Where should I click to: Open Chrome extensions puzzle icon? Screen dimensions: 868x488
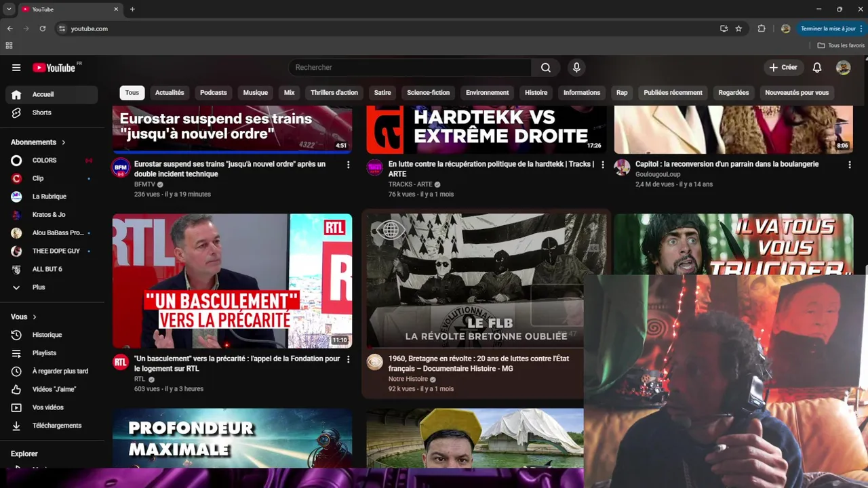tap(762, 28)
